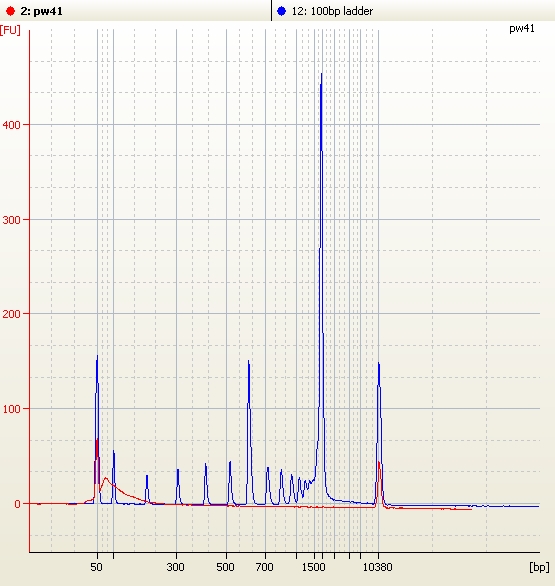Click the 200 value on the y-axis
This screenshot has height=586, width=555.
pos(11,314)
